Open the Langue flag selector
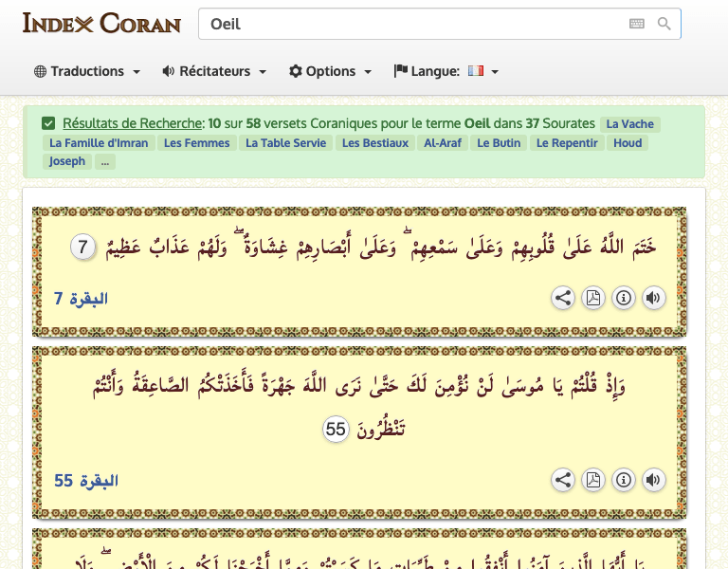Screen dimensions: 728x569 pos(446,71)
